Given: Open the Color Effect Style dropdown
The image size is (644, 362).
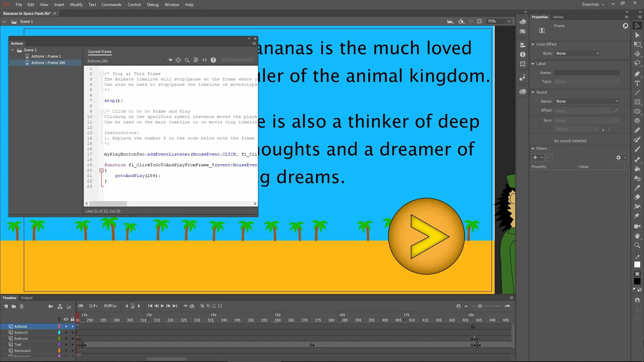Looking at the screenshot, I should point(577,53).
